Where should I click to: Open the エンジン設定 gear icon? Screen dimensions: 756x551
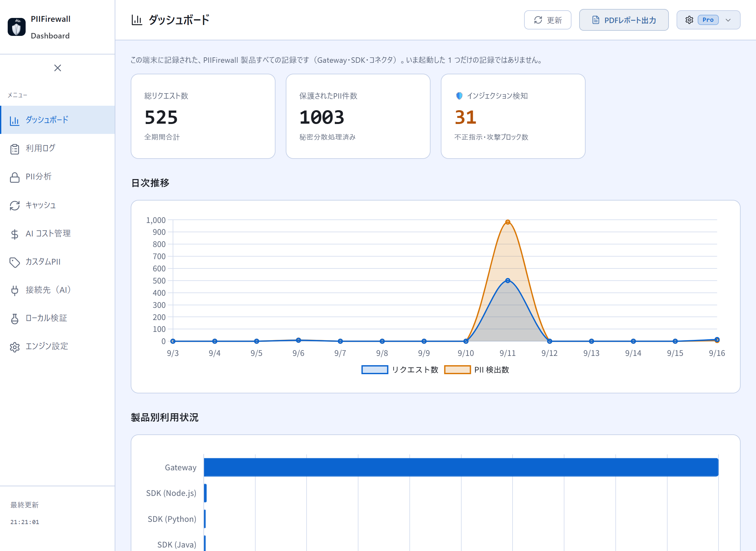(15, 347)
